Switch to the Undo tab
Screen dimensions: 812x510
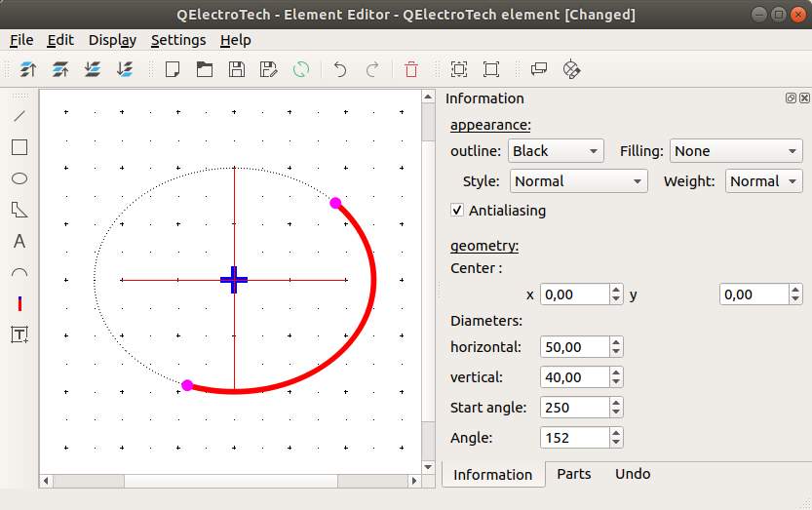(x=633, y=474)
